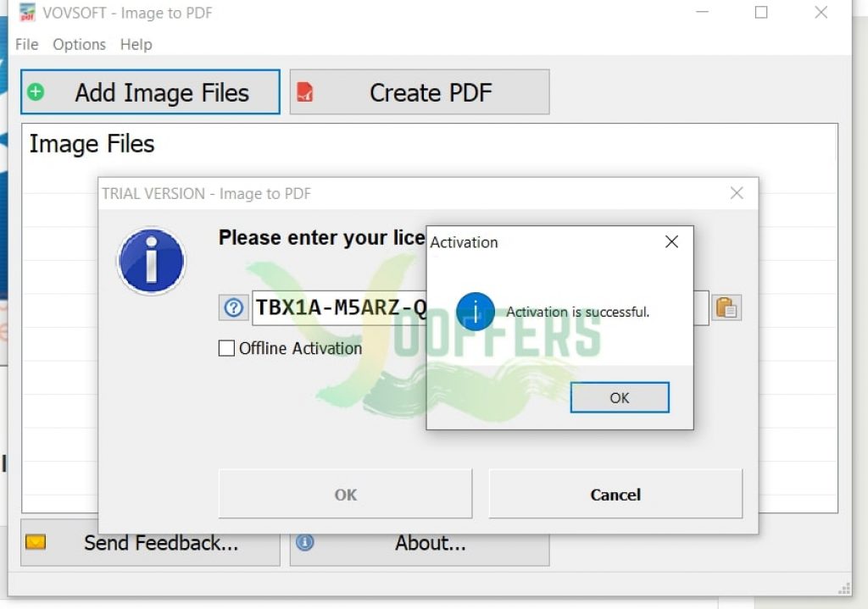Click OK in the Activation dialog

point(620,398)
